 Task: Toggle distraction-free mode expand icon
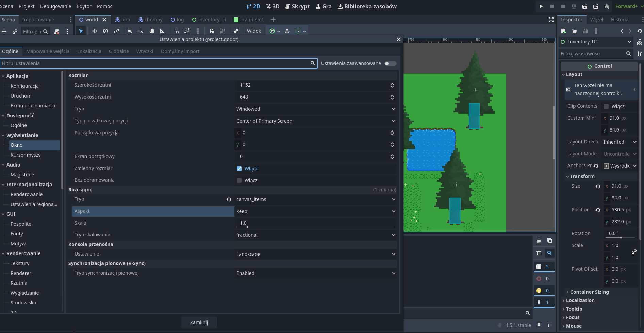(551, 20)
